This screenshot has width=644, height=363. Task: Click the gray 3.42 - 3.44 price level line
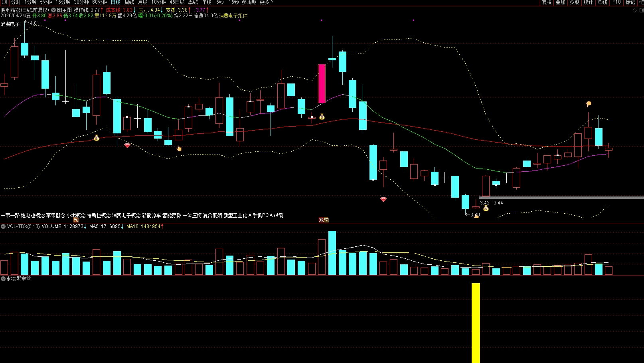tap(561, 197)
